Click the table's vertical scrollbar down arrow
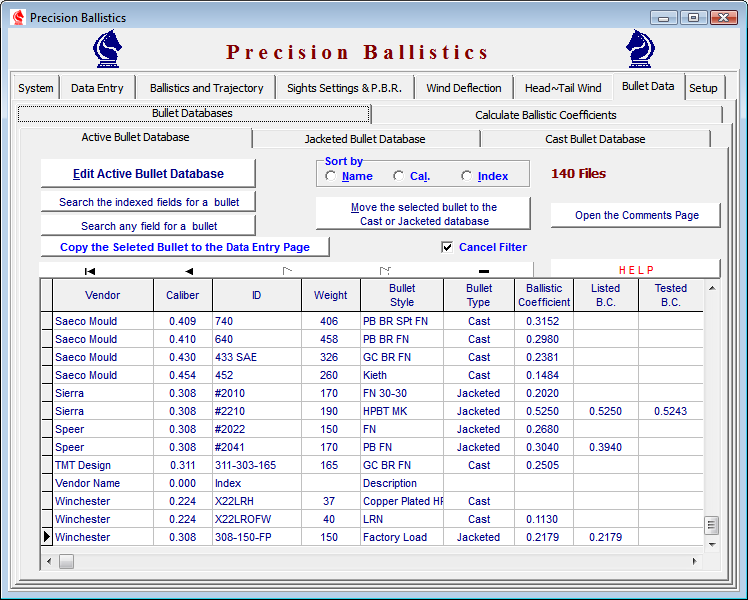Viewport: 748px width, 600px height. pyautogui.click(x=711, y=545)
